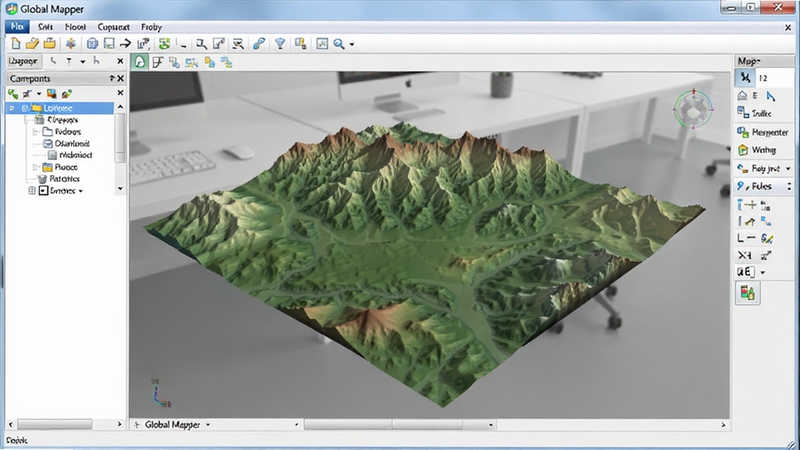
Task: Select the Global Mapper bottom tab
Action: pyautogui.click(x=172, y=424)
